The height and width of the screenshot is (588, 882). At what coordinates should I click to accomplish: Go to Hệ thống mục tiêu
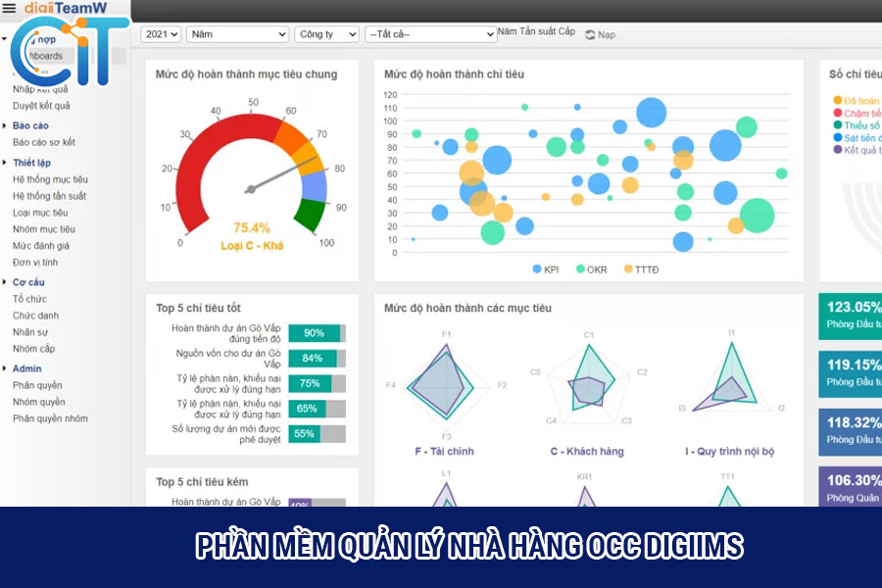click(50, 179)
